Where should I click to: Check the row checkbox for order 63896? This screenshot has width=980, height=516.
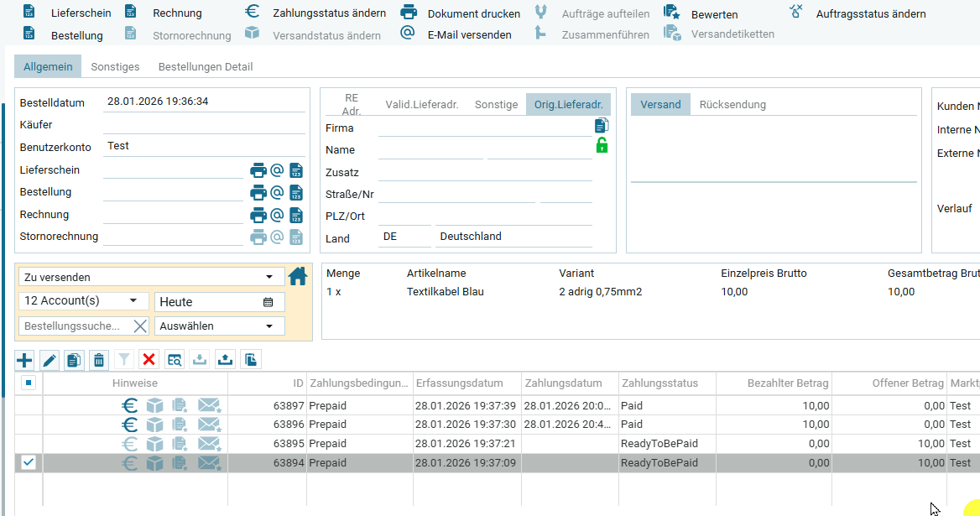point(29,425)
